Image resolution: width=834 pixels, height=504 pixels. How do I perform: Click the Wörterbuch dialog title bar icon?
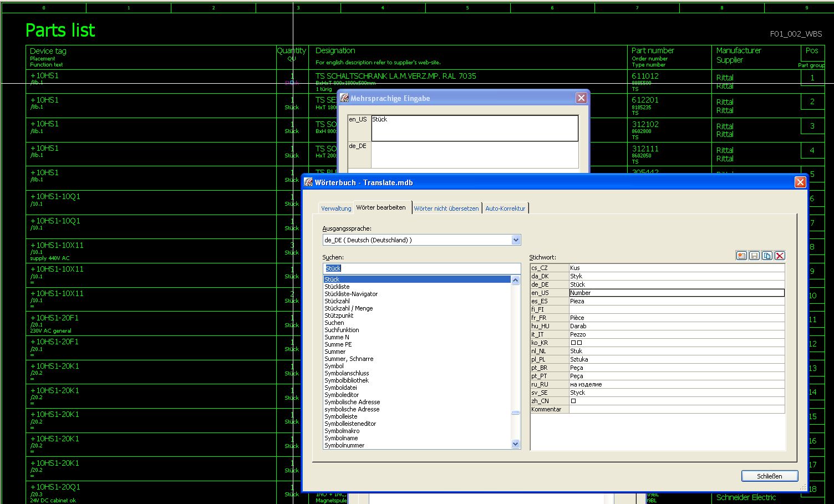click(308, 182)
